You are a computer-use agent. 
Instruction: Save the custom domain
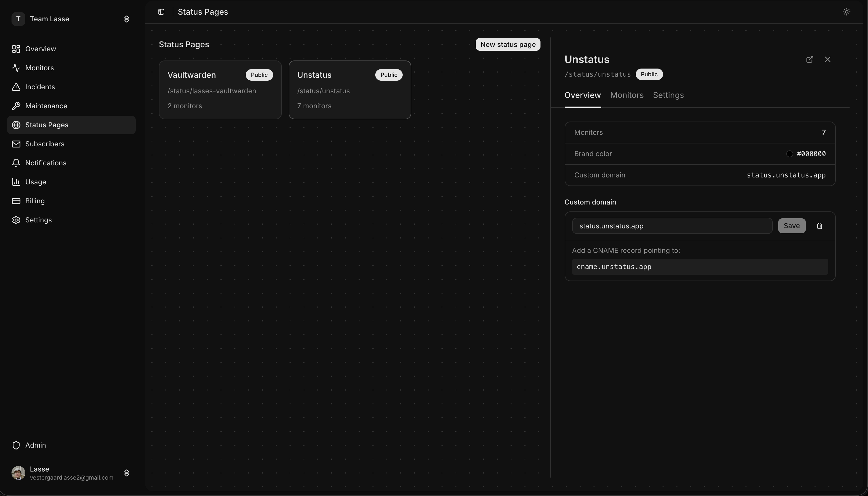click(x=792, y=226)
